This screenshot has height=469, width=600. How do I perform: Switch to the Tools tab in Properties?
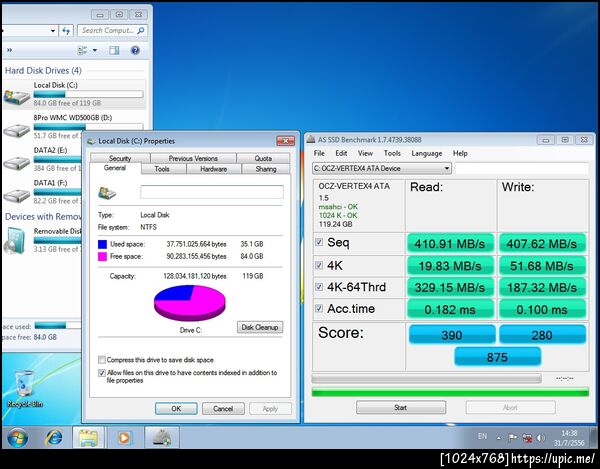(162, 169)
